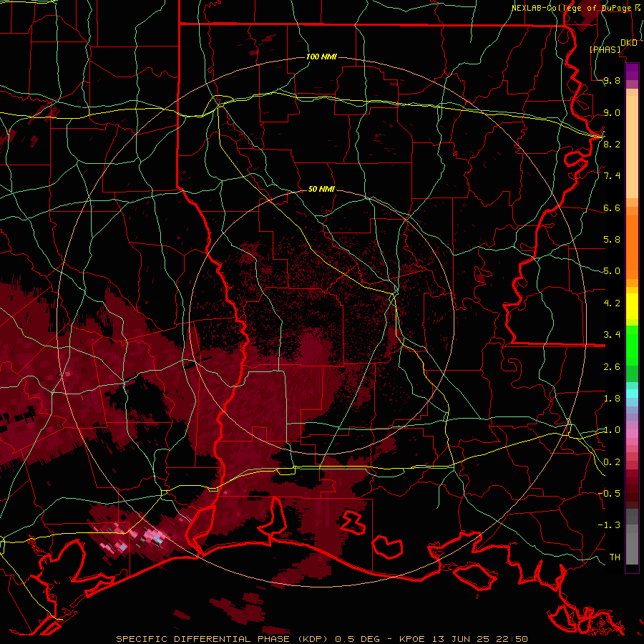Click the 9.8 value on the colorbar
The width and height of the screenshot is (644, 644).
pos(612,80)
